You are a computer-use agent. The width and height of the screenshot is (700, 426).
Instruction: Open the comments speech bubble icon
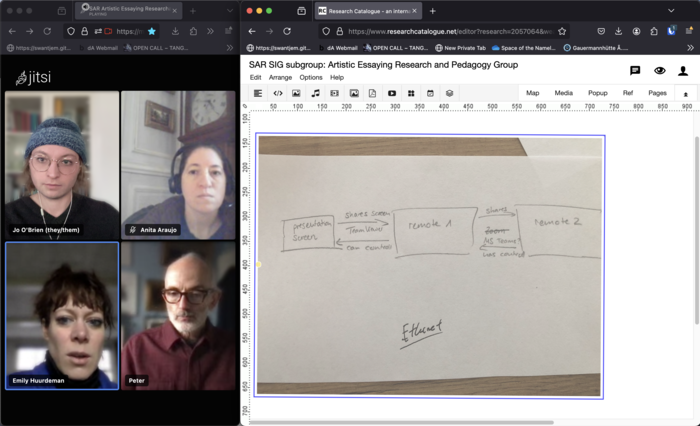[635, 71]
